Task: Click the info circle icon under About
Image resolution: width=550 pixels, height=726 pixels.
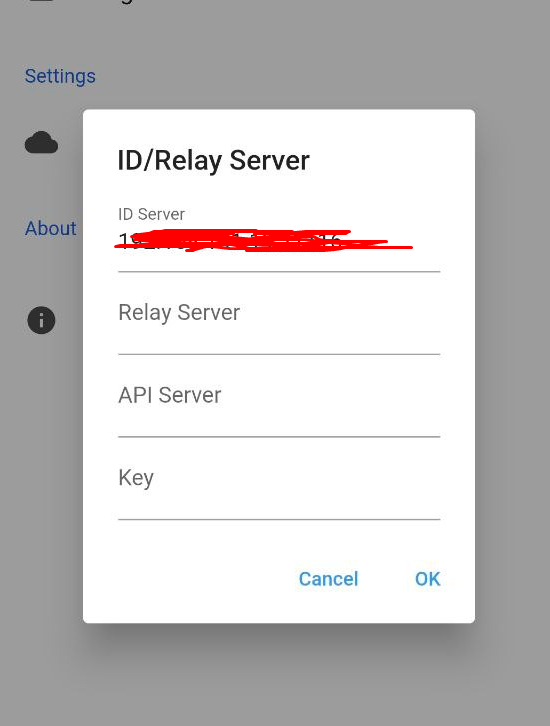Action: click(41, 320)
